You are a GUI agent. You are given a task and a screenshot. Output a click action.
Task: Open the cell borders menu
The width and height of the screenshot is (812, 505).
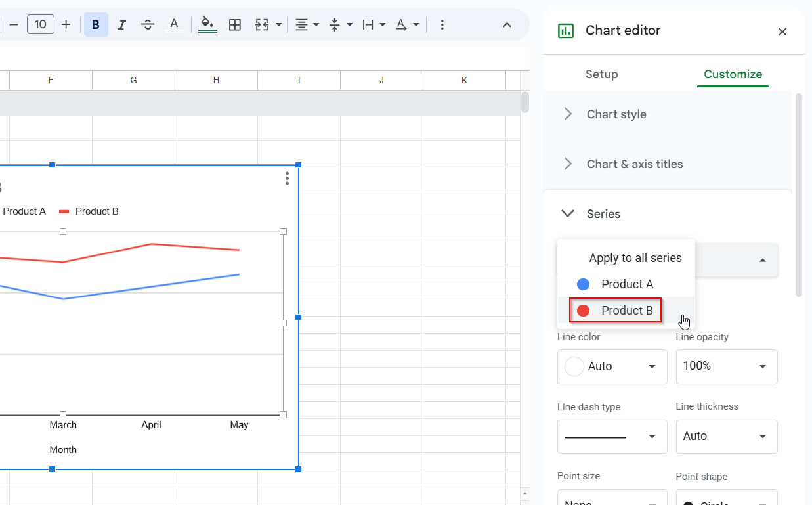pyautogui.click(x=234, y=25)
